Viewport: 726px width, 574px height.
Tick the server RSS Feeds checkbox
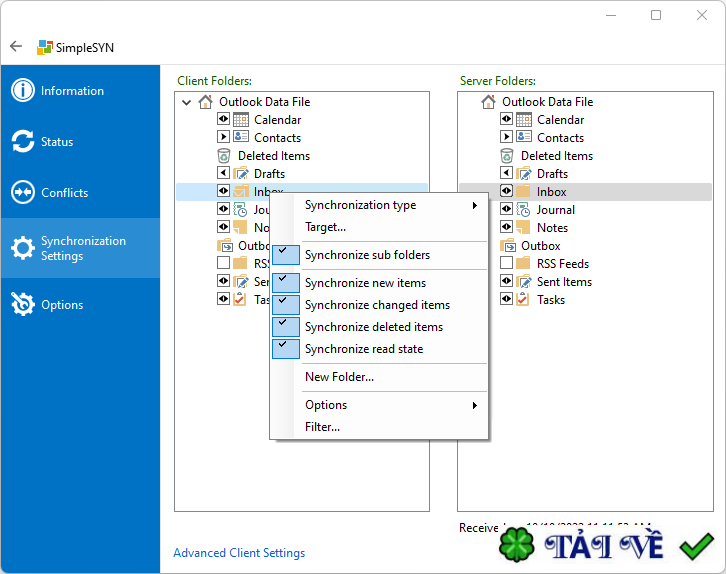pyautogui.click(x=506, y=263)
